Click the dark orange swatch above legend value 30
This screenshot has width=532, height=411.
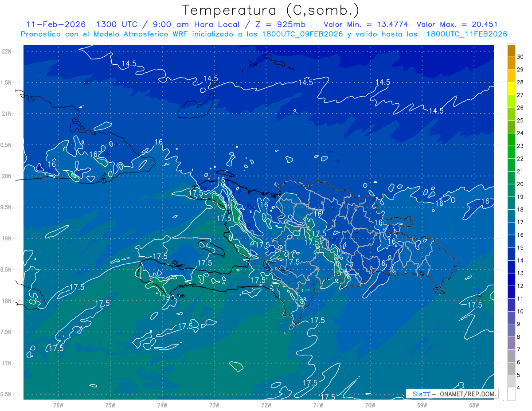click(x=511, y=51)
